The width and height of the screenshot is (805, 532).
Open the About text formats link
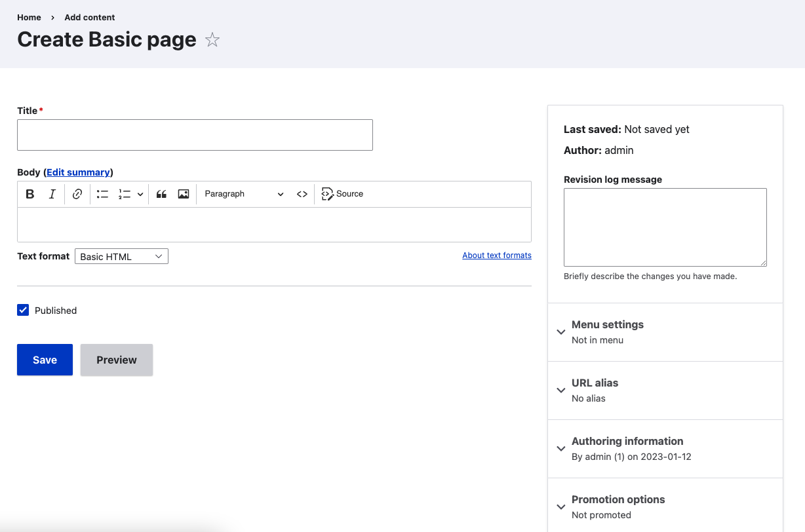click(496, 256)
